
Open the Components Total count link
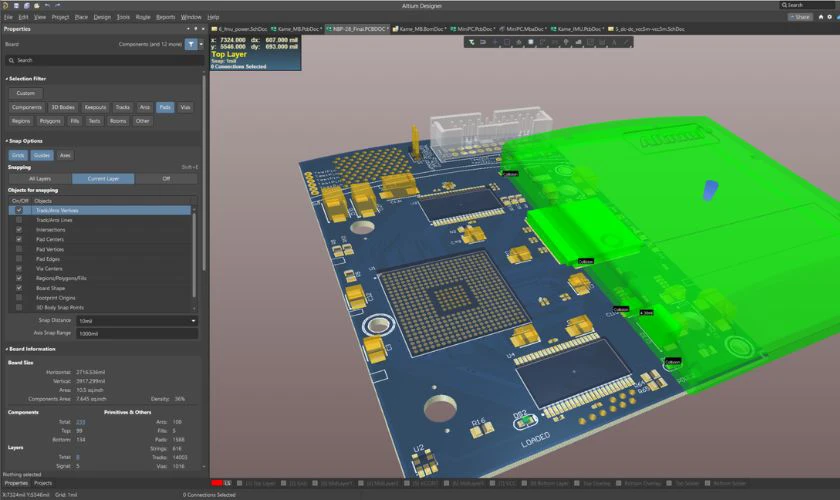coord(80,422)
